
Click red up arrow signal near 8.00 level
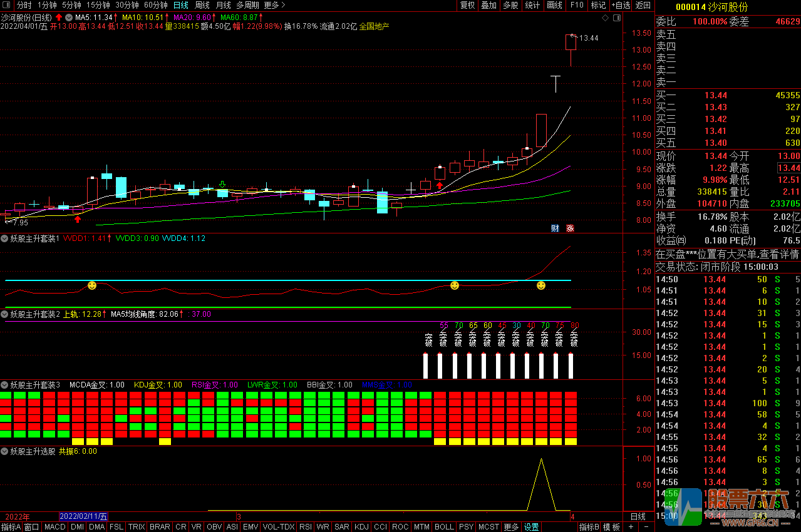pyautogui.click(x=78, y=218)
